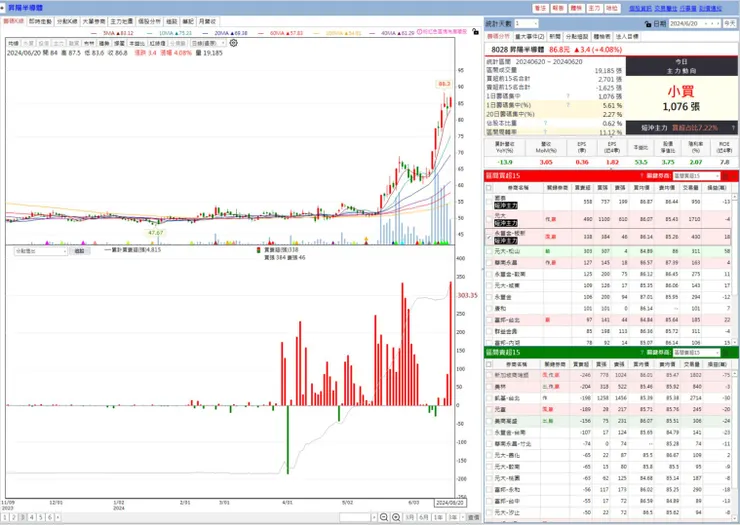740x525 pixels.
Task: Set chart range to 3月
Action: (410, 517)
